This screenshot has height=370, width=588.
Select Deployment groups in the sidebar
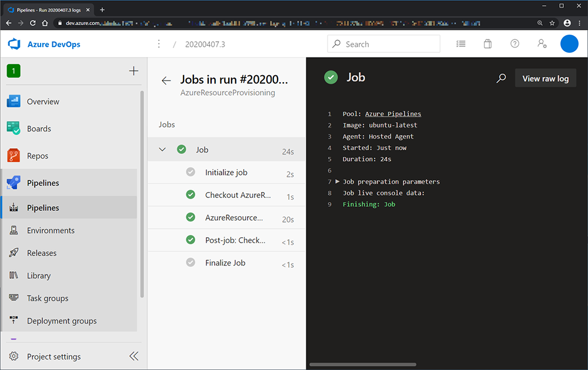tap(62, 321)
